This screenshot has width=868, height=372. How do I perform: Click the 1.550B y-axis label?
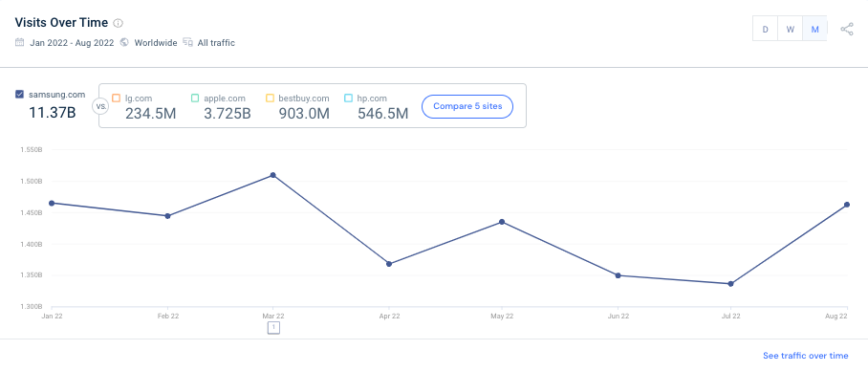pyautogui.click(x=31, y=149)
